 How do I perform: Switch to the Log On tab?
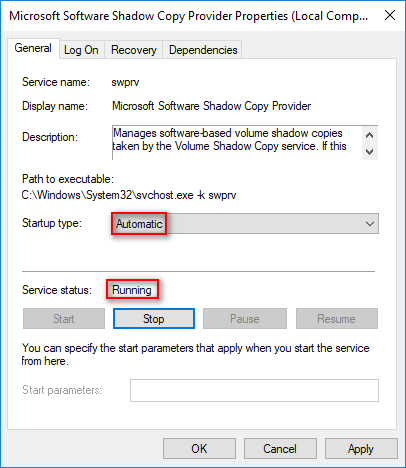tap(82, 50)
